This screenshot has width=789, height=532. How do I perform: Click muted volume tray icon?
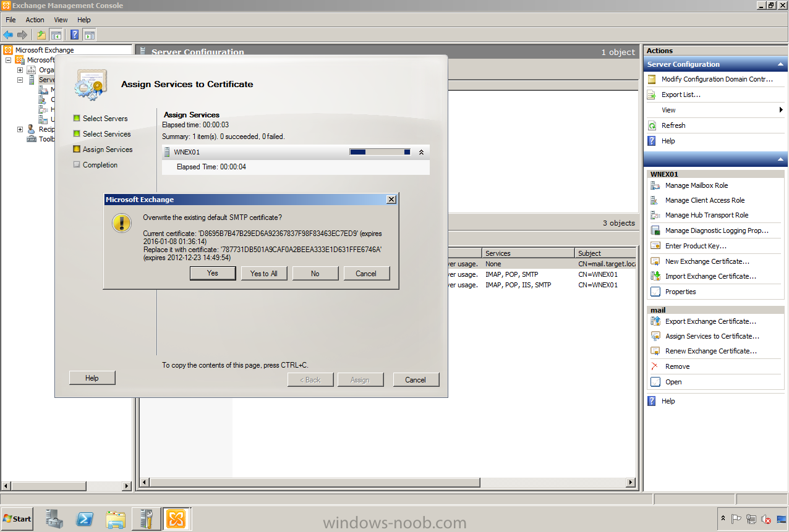tap(766, 519)
